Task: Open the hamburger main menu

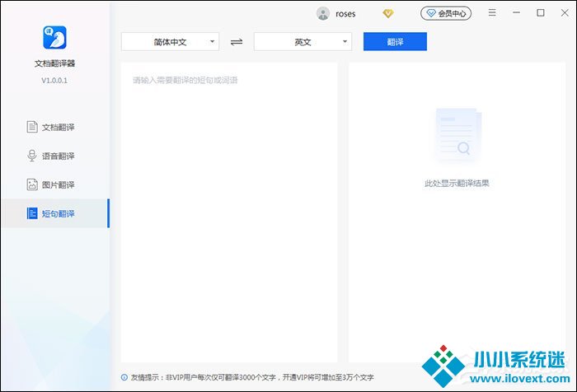Action: tap(492, 13)
